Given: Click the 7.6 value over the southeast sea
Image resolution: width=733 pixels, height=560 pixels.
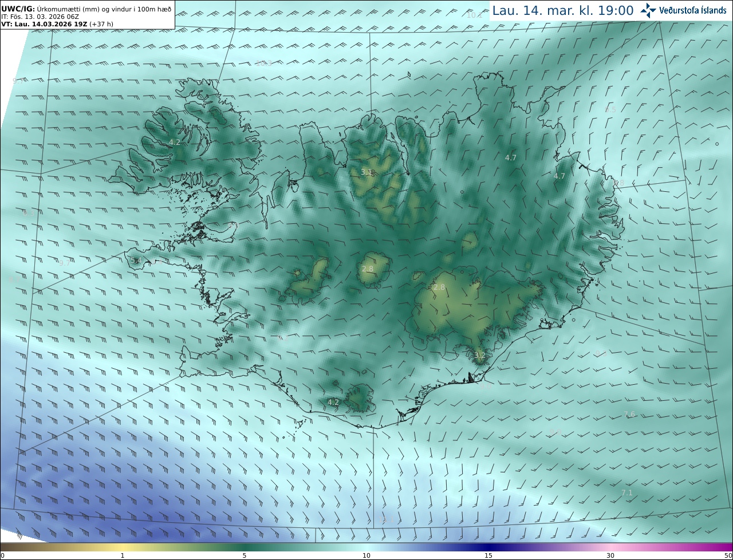Looking at the screenshot, I should pyautogui.click(x=629, y=414).
